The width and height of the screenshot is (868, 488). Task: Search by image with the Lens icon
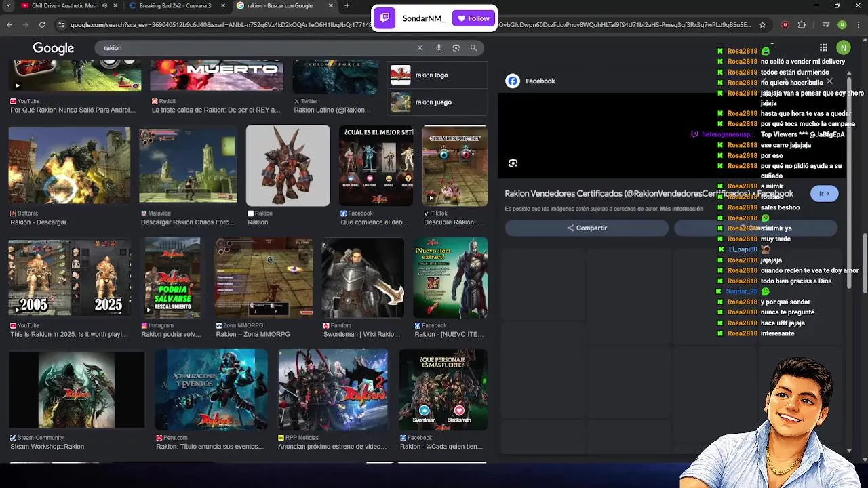click(x=456, y=48)
